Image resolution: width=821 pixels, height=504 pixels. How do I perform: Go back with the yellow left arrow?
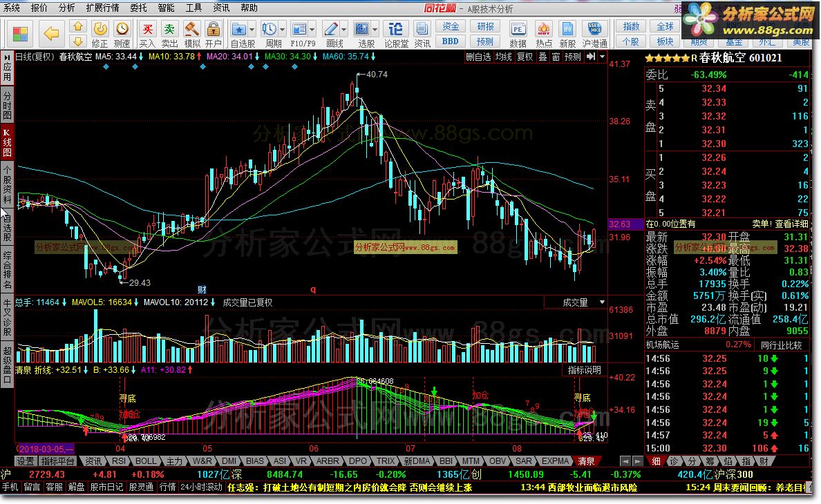point(51,35)
